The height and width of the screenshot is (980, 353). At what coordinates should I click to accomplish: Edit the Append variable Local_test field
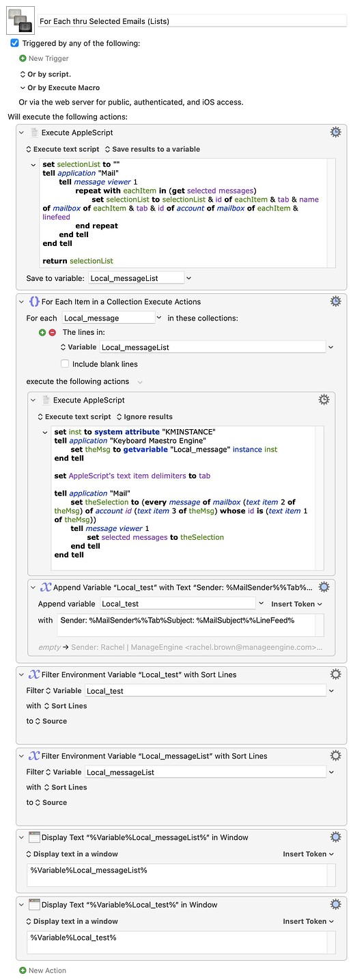[x=178, y=603]
